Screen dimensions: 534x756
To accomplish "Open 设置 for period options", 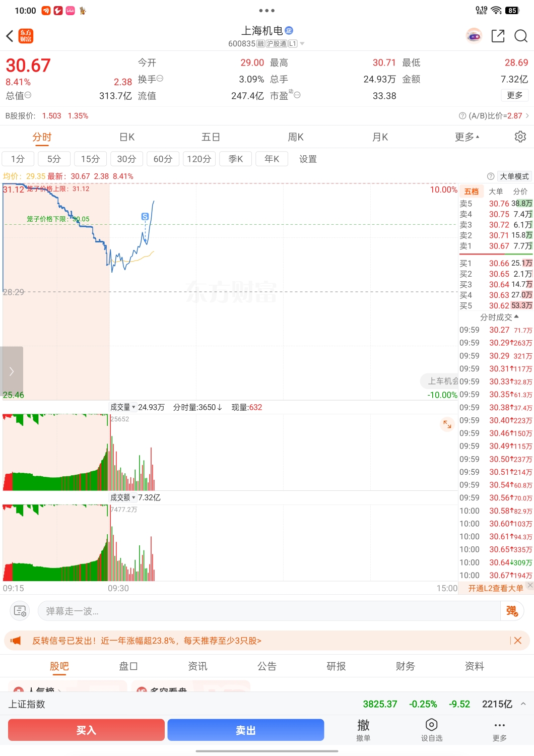I will [308, 159].
